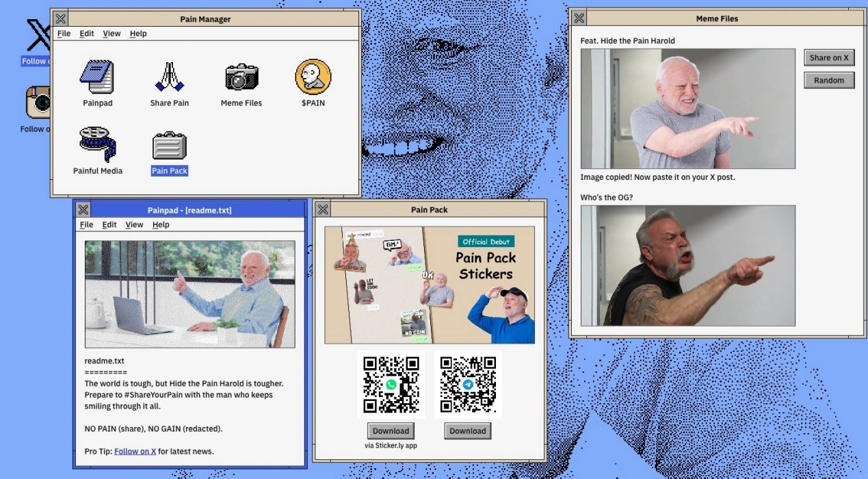Open the Meme Files camera icon
Viewport: 868px width, 479px height.
click(241, 77)
